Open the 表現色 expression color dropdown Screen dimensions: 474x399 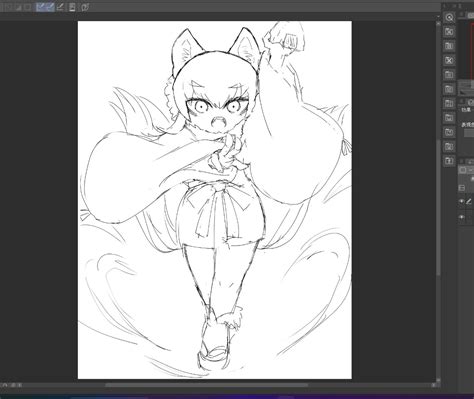pos(469,133)
